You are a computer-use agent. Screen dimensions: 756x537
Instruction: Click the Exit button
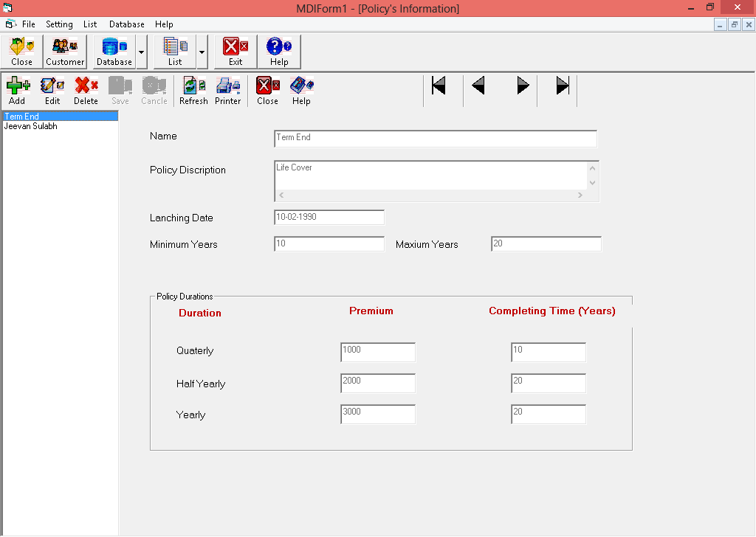click(x=235, y=50)
